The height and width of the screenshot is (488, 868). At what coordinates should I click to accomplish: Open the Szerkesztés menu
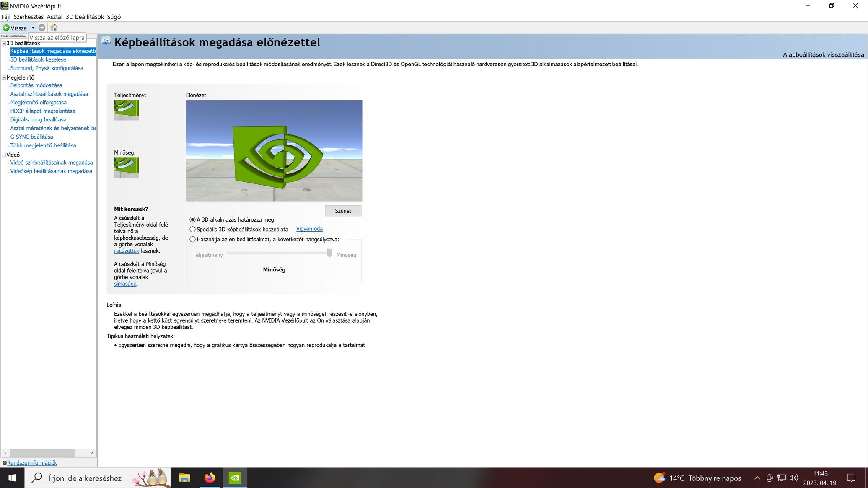click(29, 17)
